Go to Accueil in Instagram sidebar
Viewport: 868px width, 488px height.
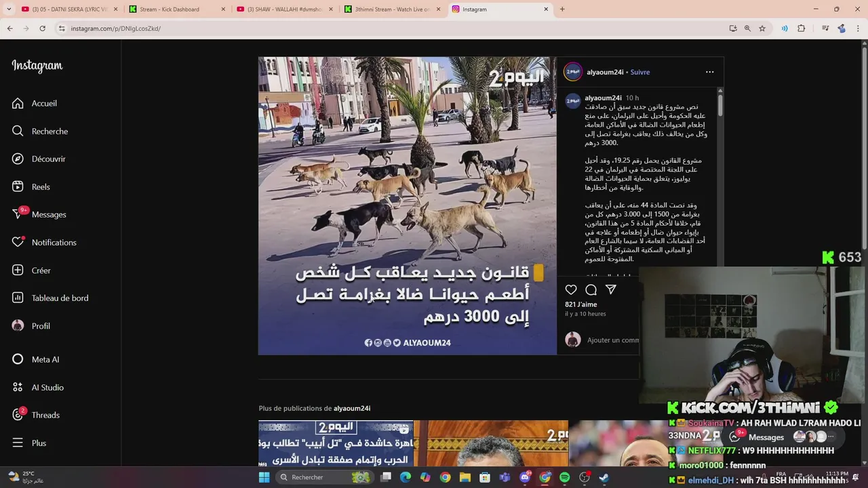pyautogui.click(x=34, y=103)
